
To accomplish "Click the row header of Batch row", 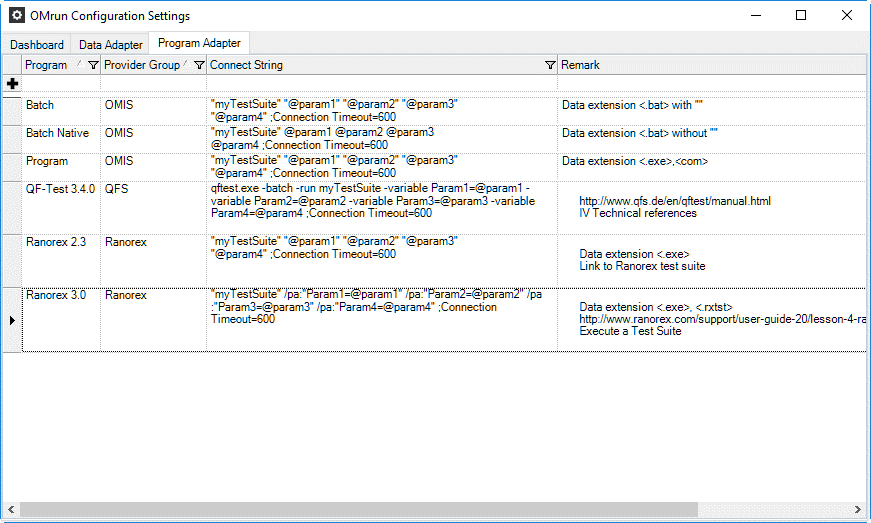I will 12,111.
